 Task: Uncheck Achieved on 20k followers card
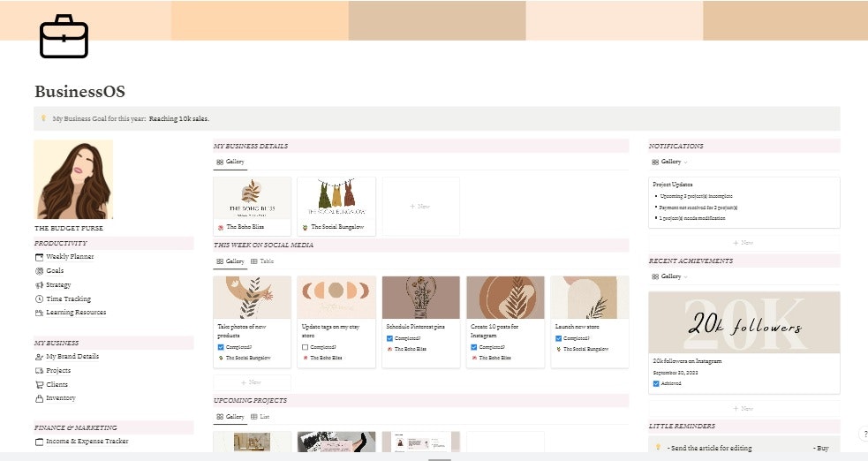coord(656,383)
